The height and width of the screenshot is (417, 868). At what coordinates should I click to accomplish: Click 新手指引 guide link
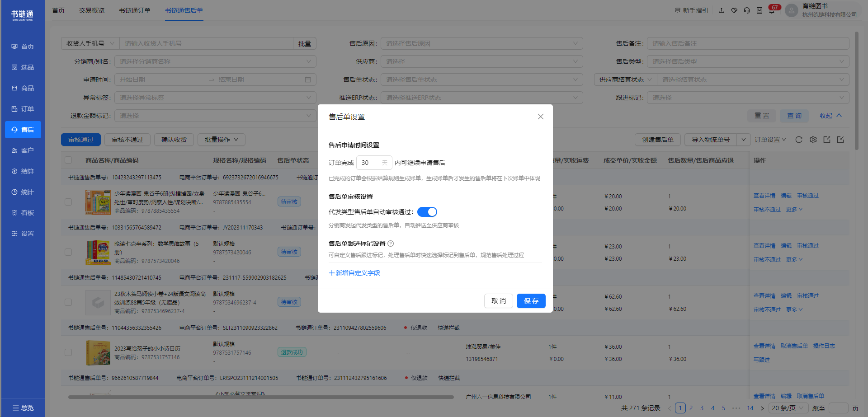(691, 10)
